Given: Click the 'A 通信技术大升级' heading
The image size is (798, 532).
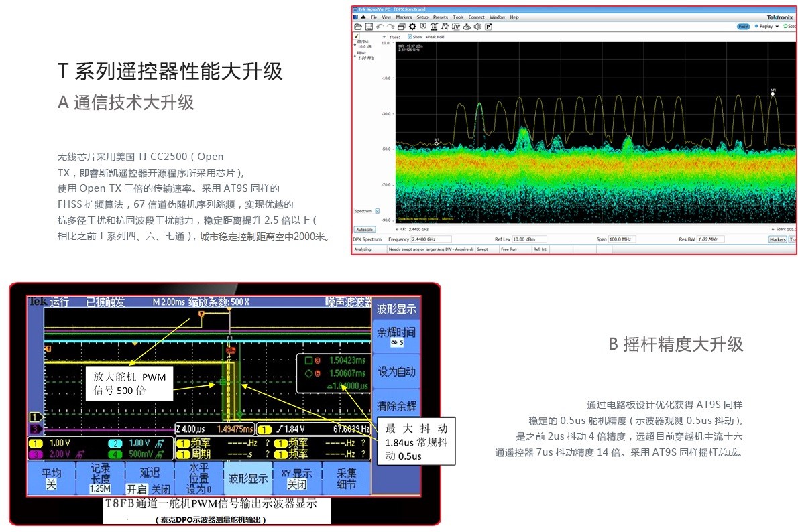Looking at the screenshot, I should 125,103.
